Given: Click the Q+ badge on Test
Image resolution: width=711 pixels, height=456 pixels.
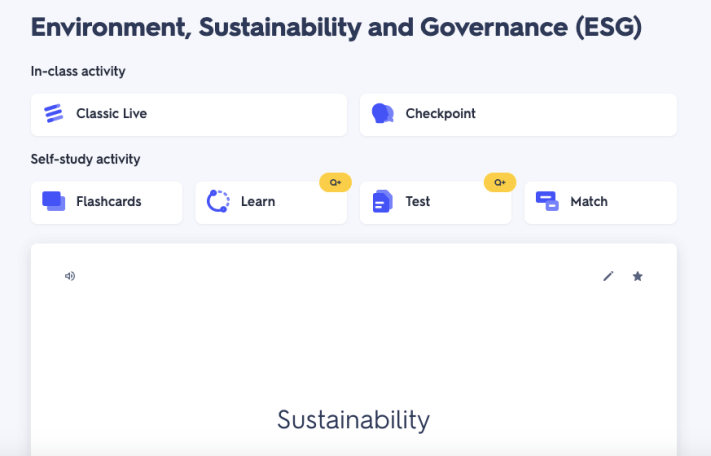Looking at the screenshot, I should 499,182.
